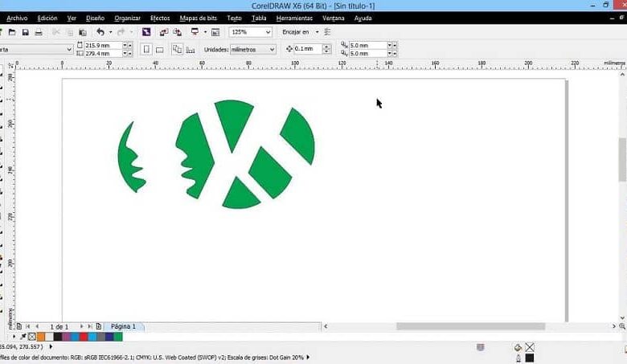The height and width of the screenshot is (364, 627).
Task: Click the Options icon next to Encajar en
Action: coord(327,32)
